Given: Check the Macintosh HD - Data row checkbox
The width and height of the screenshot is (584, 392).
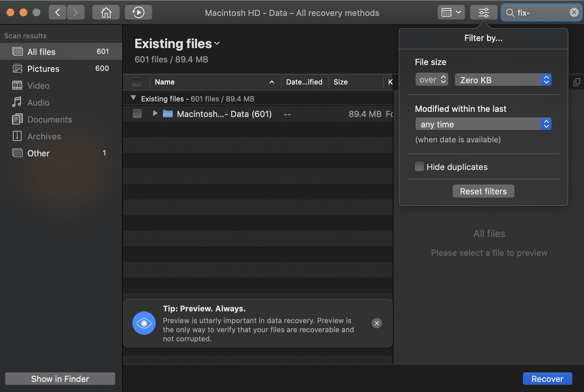Looking at the screenshot, I should coord(137,114).
